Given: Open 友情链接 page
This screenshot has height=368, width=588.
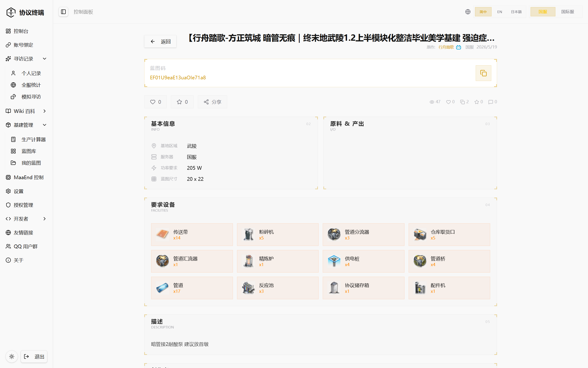Looking at the screenshot, I should point(26,233).
